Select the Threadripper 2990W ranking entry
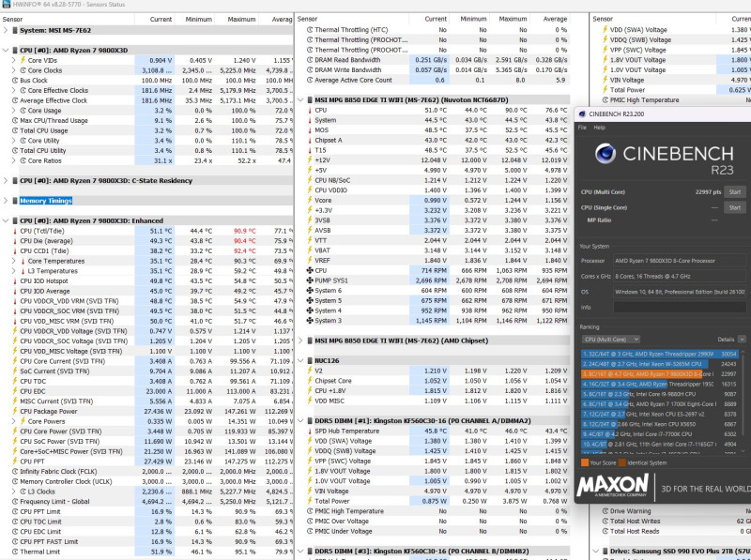The width and height of the screenshot is (751, 560). click(x=660, y=354)
